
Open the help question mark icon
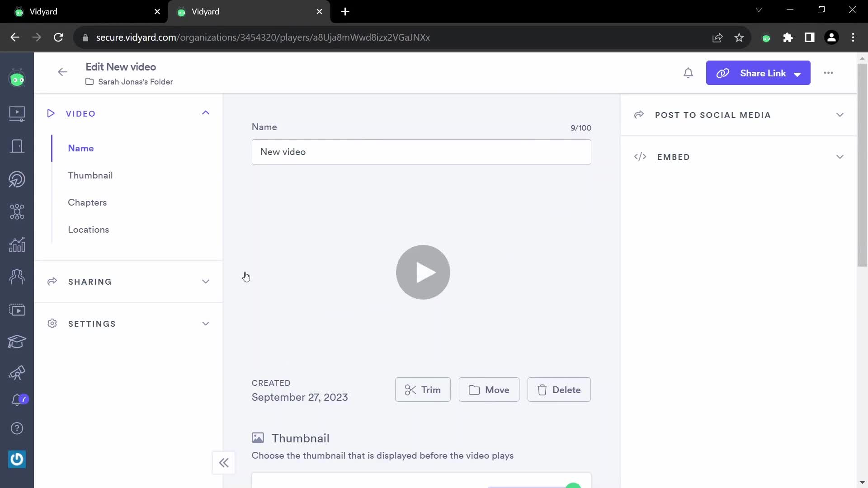17,428
